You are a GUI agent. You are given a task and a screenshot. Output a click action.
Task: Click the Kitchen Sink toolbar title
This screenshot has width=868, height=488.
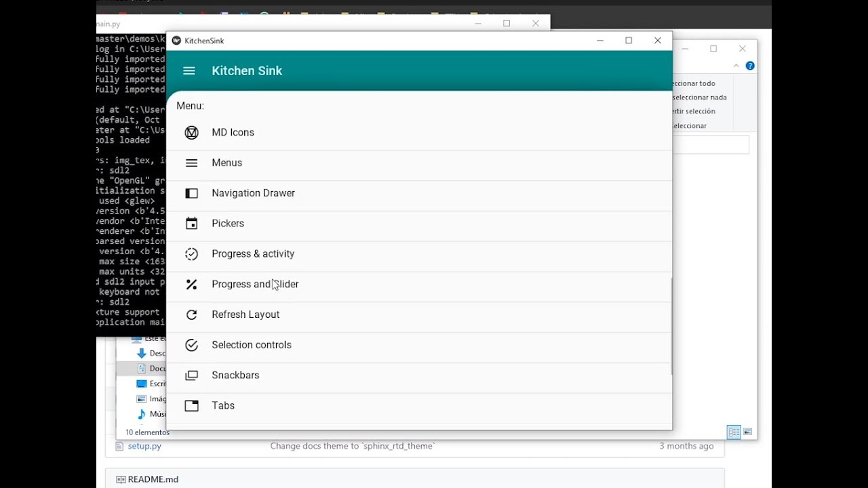[247, 70]
